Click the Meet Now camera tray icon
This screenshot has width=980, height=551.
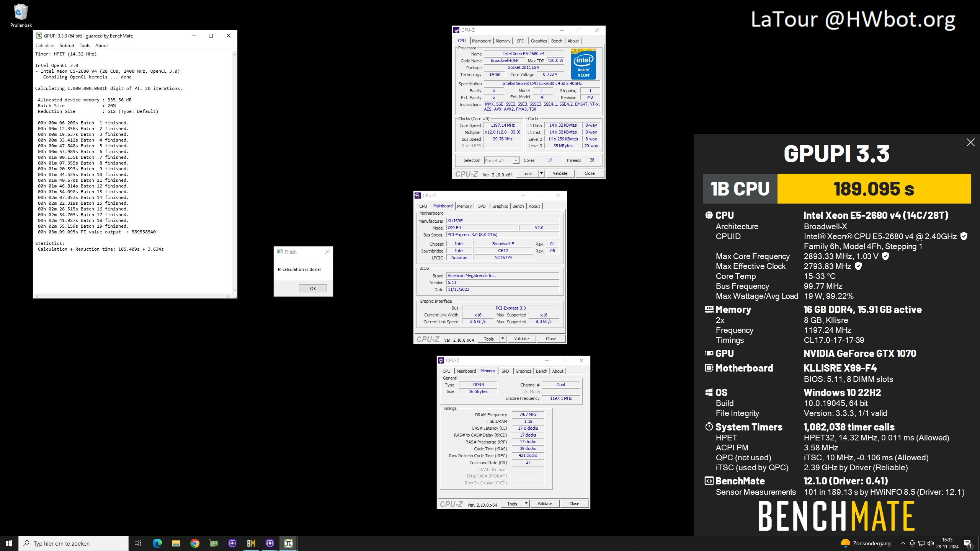(x=912, y=543)
